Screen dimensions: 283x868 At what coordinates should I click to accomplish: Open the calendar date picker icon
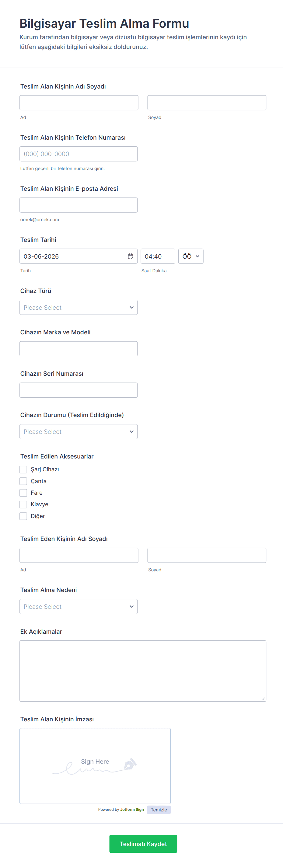tap(130, 256)
